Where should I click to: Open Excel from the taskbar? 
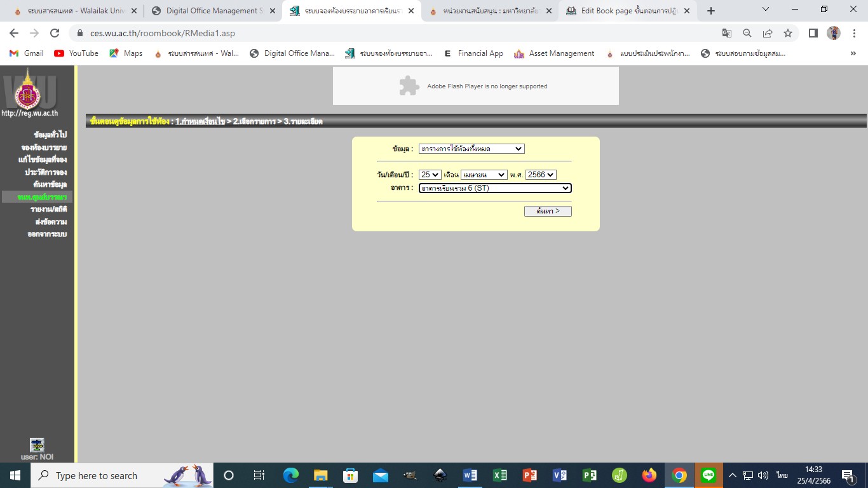click(x=500, y=475)
